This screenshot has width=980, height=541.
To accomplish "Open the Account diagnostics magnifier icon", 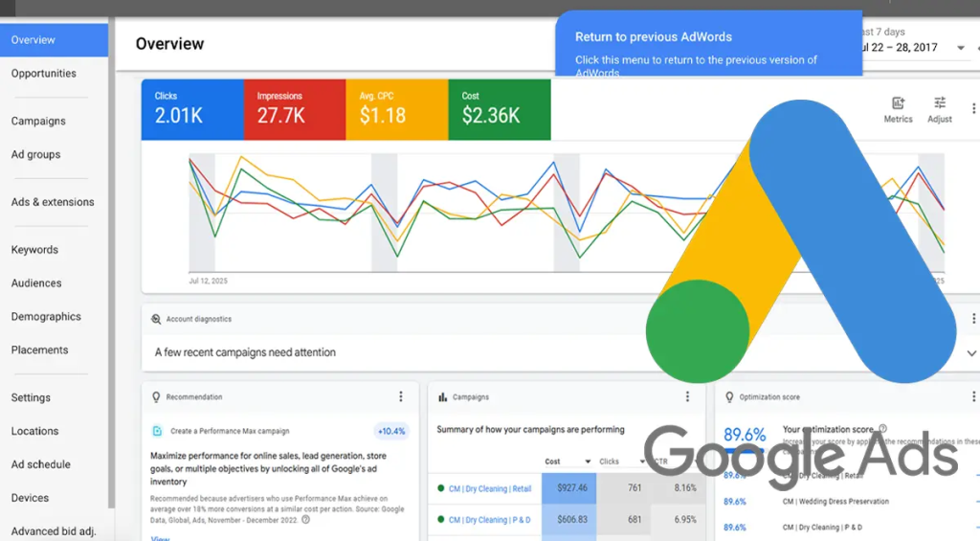I will point(156,319).
